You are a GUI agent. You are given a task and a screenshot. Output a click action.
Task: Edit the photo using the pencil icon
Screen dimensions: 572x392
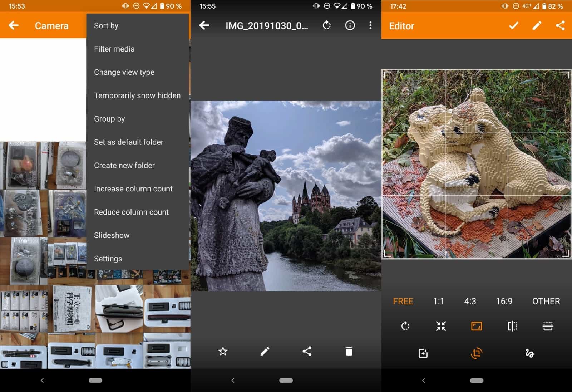point(265,351)
